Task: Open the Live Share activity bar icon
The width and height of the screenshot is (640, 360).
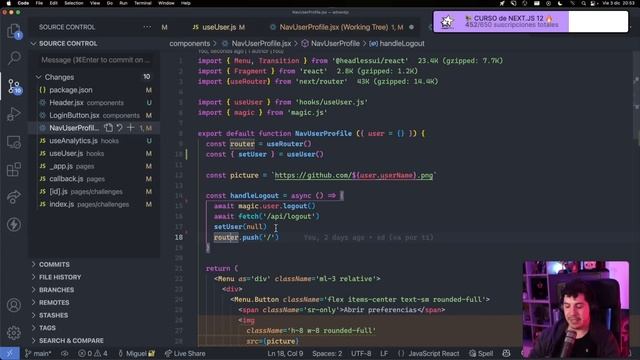Action: tap(14, 197)
